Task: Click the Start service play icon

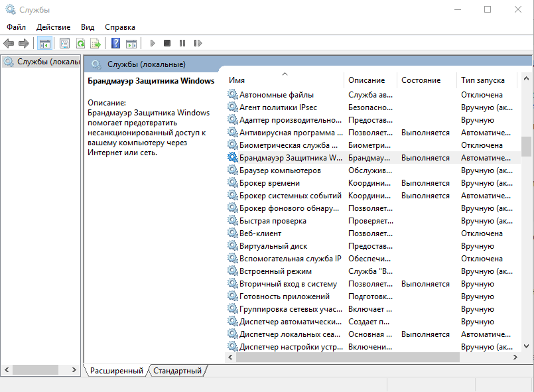Action: tap(153, 43)
